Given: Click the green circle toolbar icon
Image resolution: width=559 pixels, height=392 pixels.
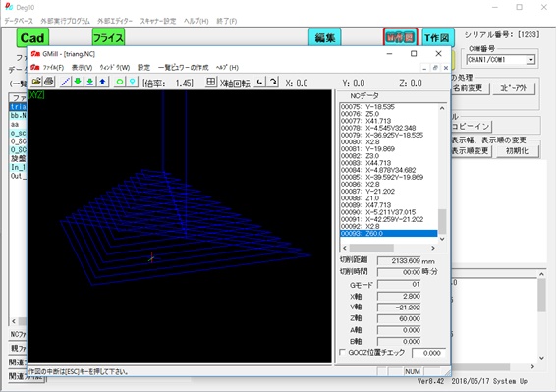Looking at the screenshot, I should click(120, 82).
